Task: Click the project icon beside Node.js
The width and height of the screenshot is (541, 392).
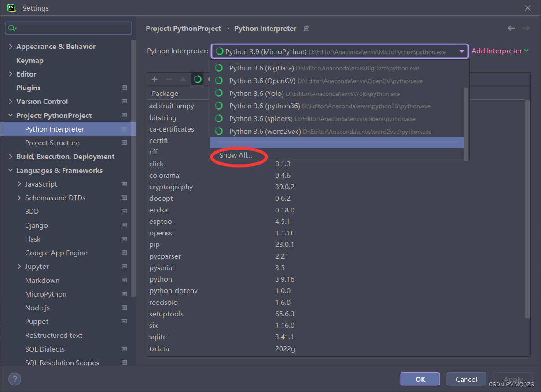Action: pos(124,308)
